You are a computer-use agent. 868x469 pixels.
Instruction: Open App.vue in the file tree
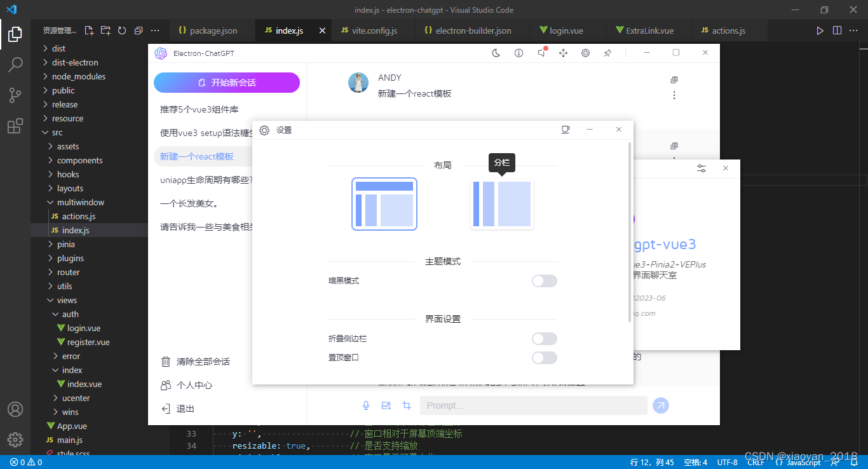click(x=72, y=426)
